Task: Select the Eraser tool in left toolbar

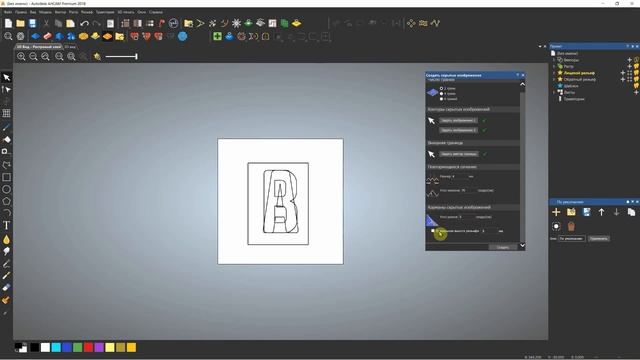Action: tap(7, 287)
